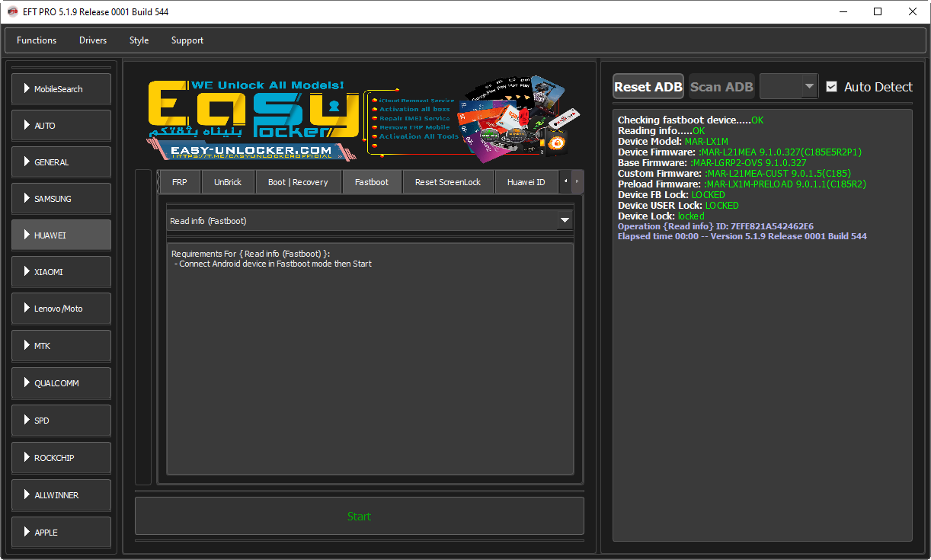Open the Read info (Fastboot) dropdown

[x=370, y=221]
